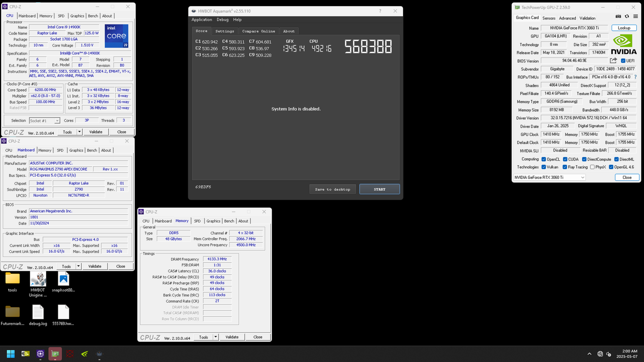Open the GPU selection dropdown in GPU-Z

(549, 177)
